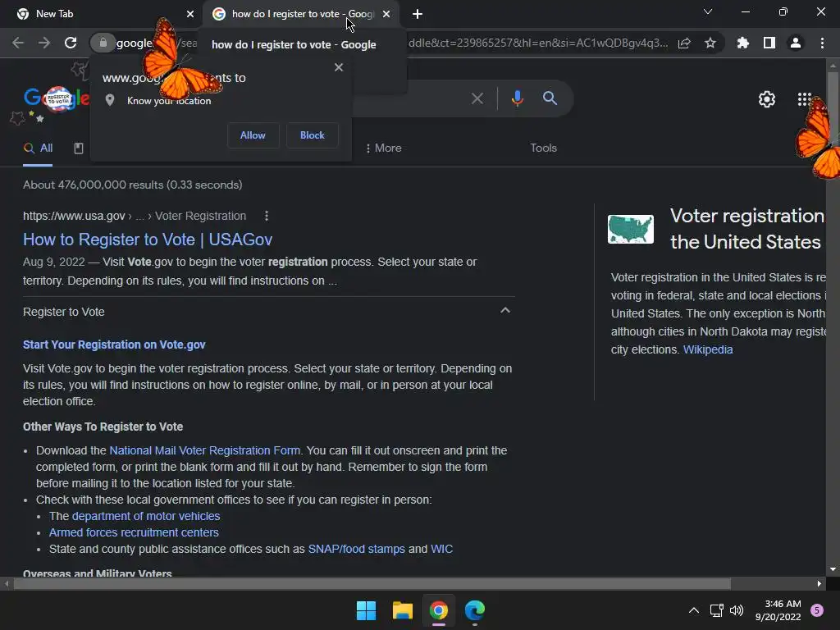Open 'Start Your Registration on Vote.gov' link
The height and width of the screenshot is (630, 840).
pyautogui.click(x=114, y=345)
